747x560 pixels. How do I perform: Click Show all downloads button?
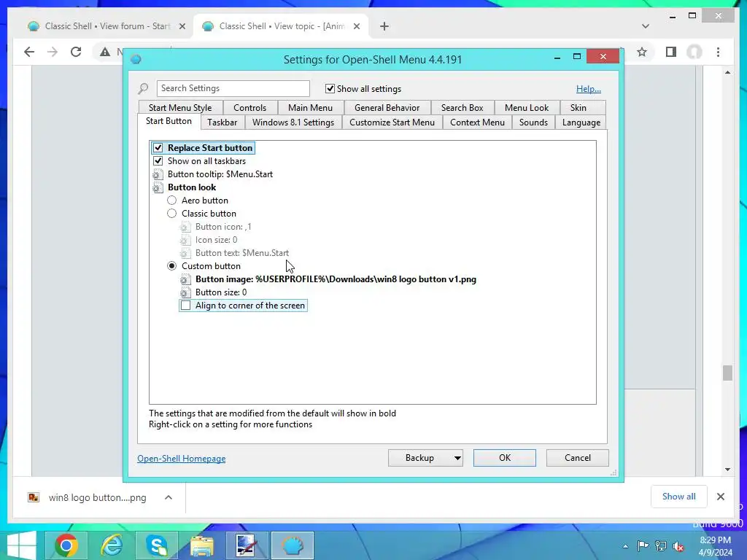click(x=679, y=497)
